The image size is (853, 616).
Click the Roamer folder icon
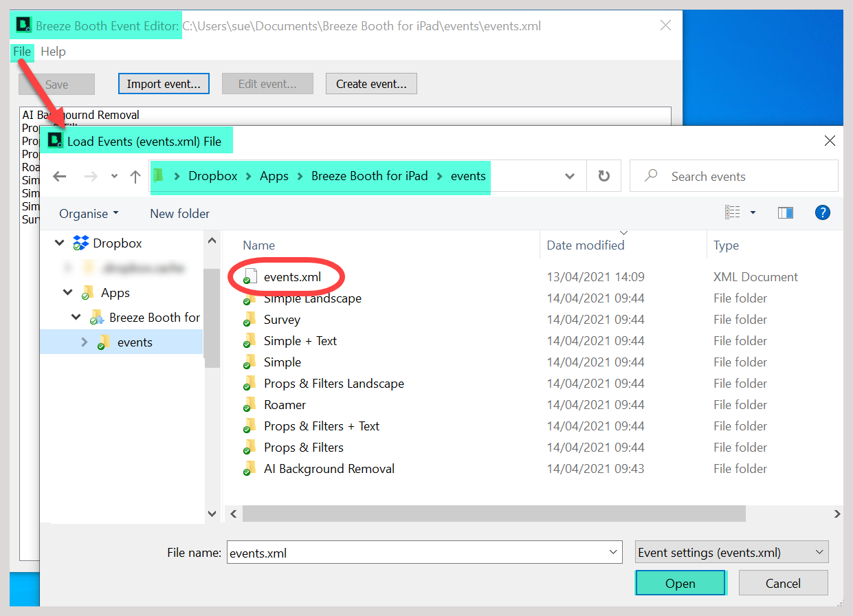[x=249, y=405]
